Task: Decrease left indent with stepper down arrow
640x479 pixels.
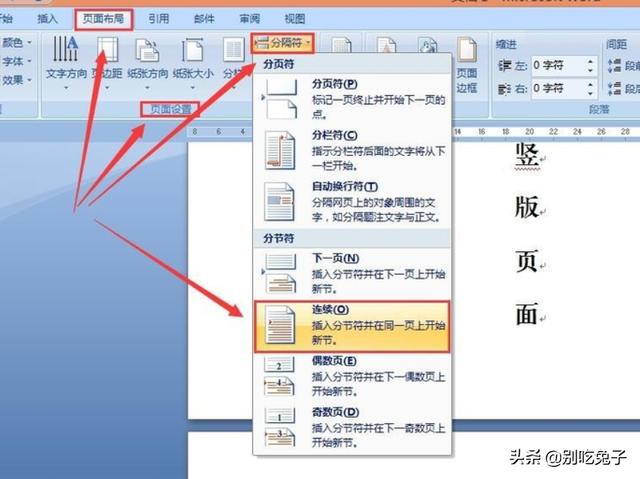Action: [x=591, y=71]
